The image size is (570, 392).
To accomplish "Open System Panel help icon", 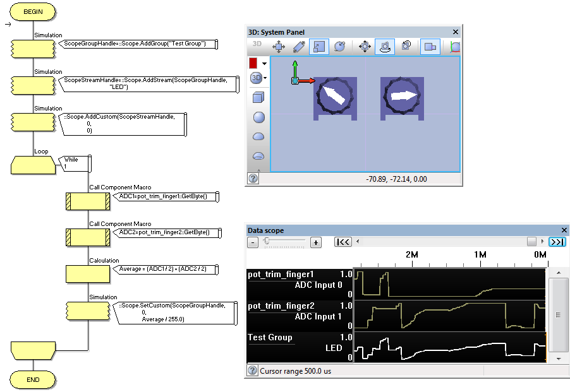I will (x=253, y=179).
